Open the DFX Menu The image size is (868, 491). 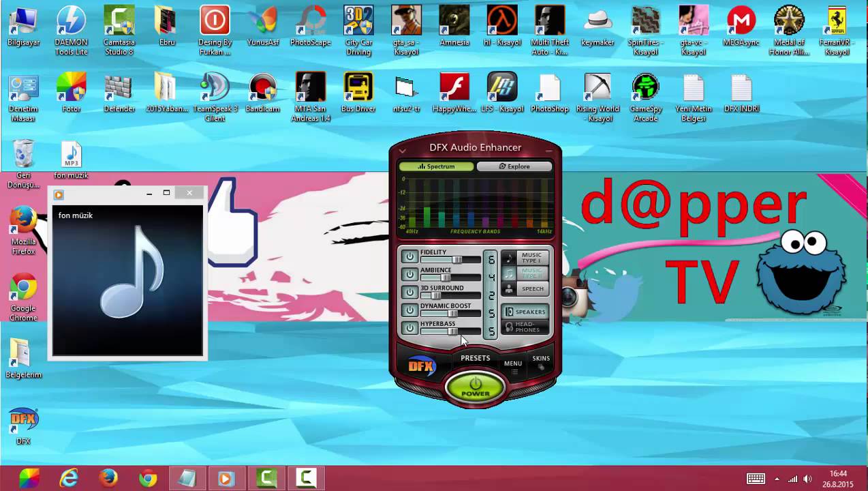click(513, 366)
